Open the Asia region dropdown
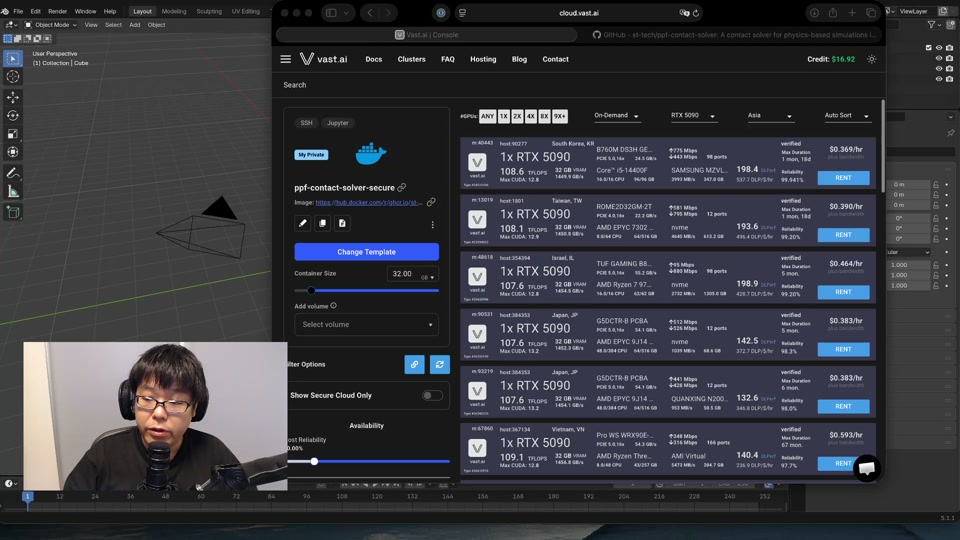The height and width of the screenshot is (540, 960). 770,116
